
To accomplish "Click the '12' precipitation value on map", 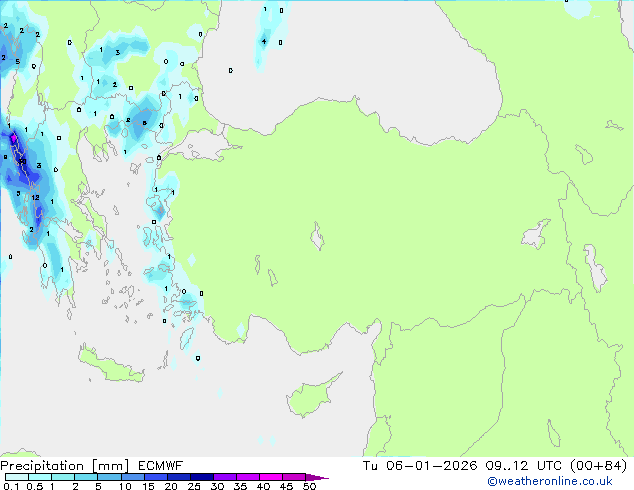I will click(35, 197).
